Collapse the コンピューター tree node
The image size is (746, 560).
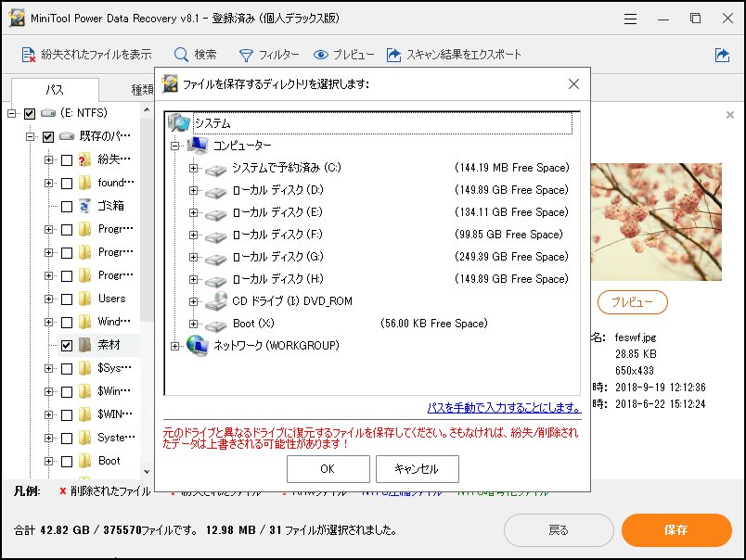pyautogui.click(x=175, y=146)
